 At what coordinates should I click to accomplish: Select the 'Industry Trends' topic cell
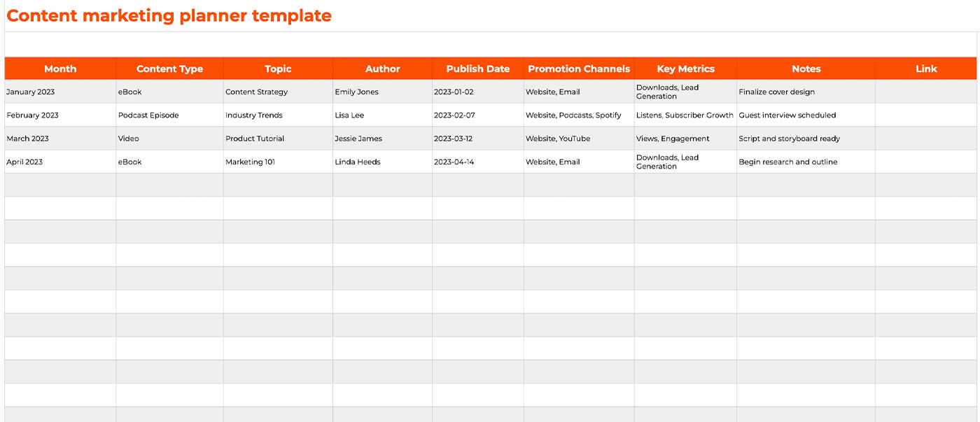(278, 115)
